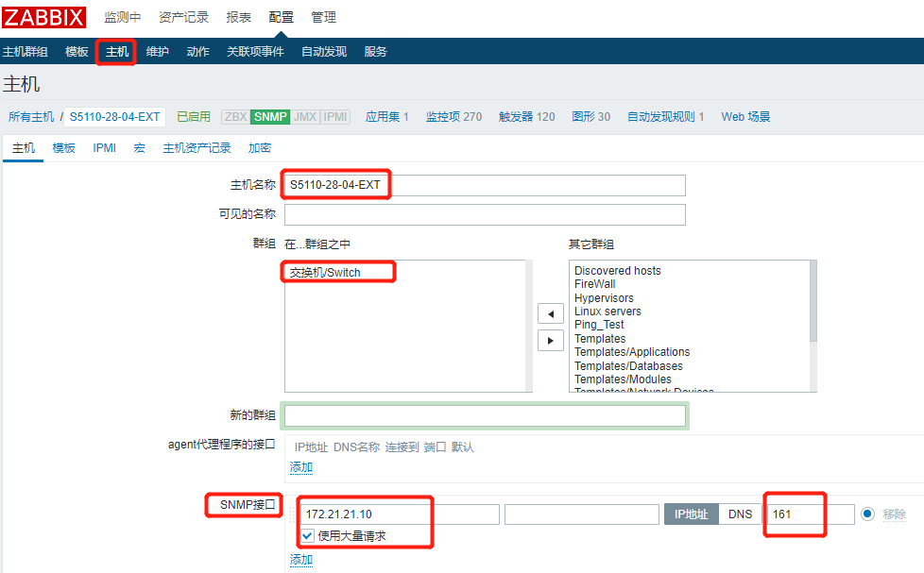Switch to the 主机资产记录 tab
The width and height of the screenshot is (924, 573).
(196, 148)
